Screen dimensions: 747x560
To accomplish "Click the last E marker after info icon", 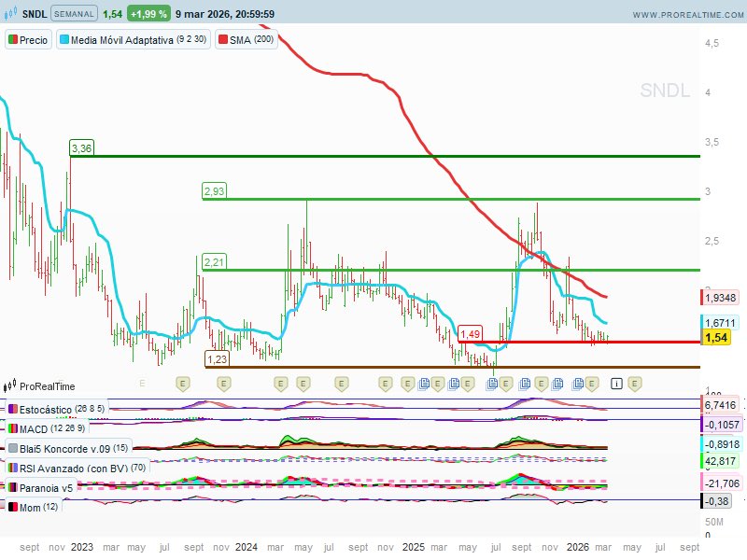I will point(634,384).
